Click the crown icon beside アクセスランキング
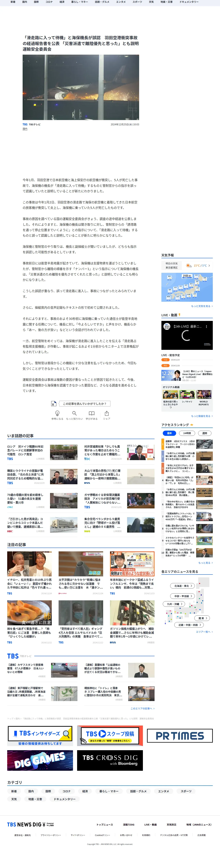This screenshot has width=220, height=868. [x=192, y=424]
